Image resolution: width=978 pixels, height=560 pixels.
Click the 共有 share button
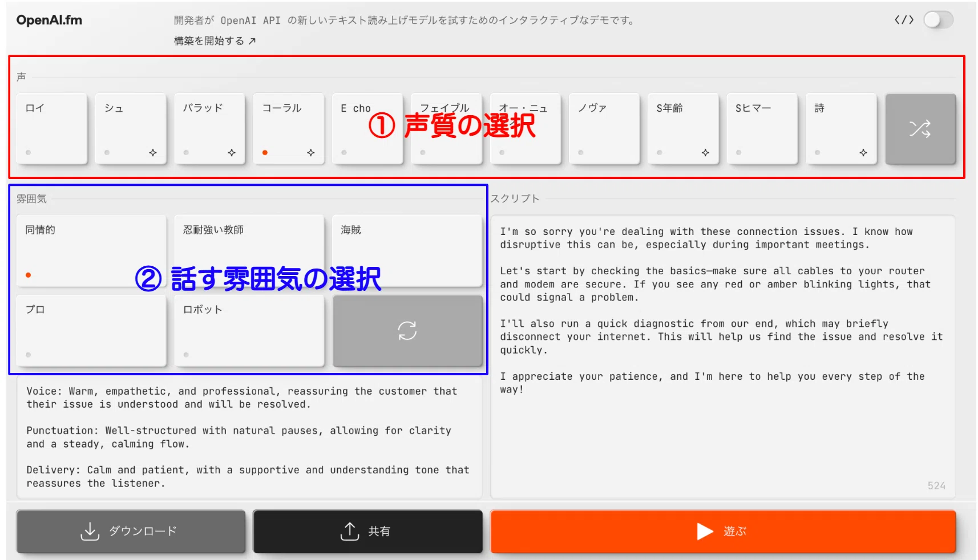pos(367,531)
